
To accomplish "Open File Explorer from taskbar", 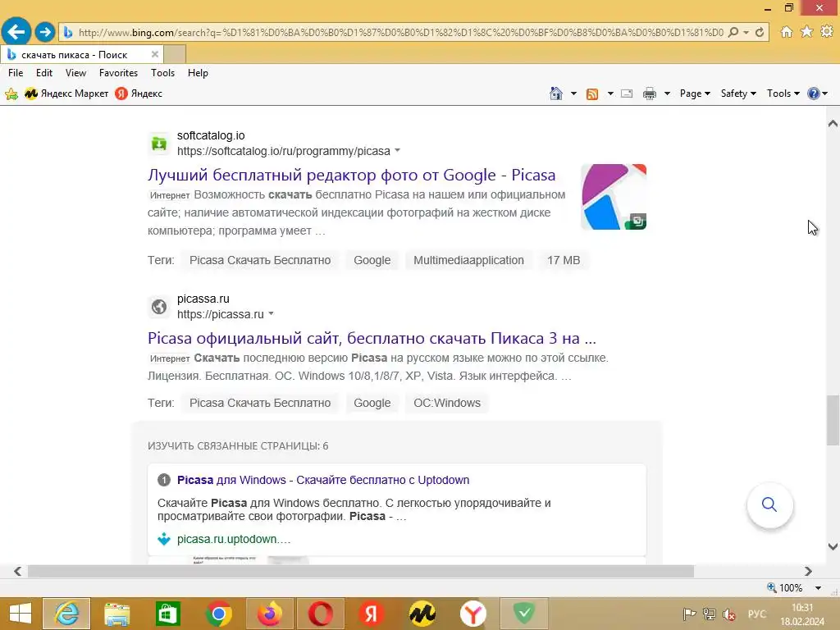I will coord(116,614).
